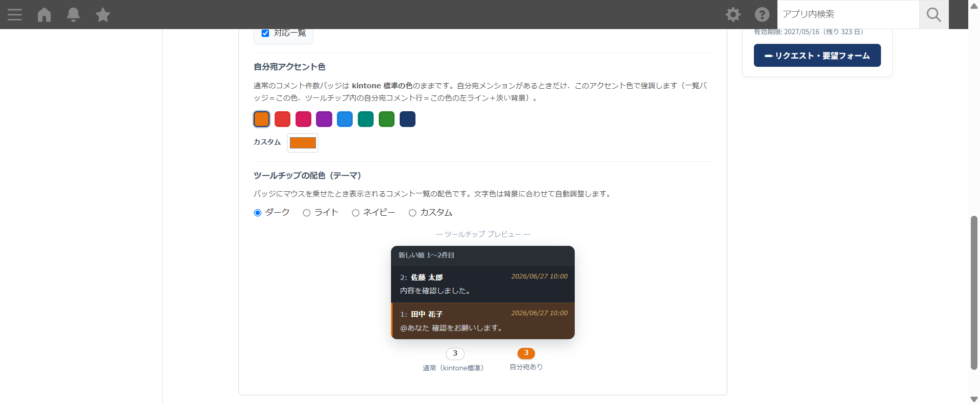Select the ダーク theme radio button
The height and width of the screenshot is (405, 980).
[x=258, y=213]
